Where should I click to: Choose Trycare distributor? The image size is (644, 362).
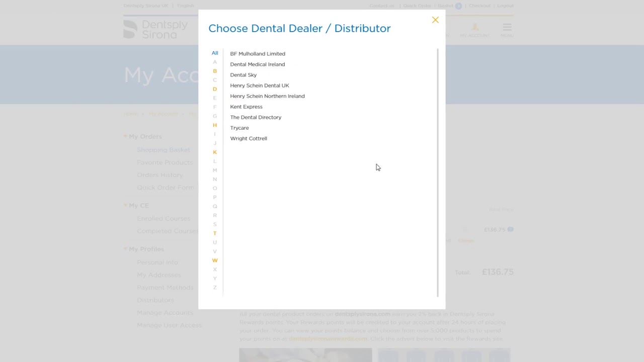(x=239, y=128)
